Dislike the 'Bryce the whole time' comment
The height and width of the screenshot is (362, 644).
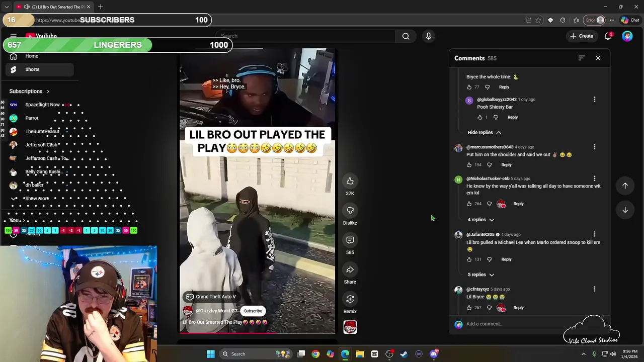[487, 87]
